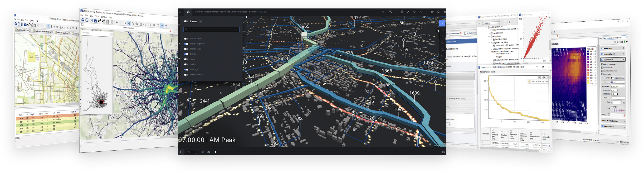Screen dimensions: 644x173
Task: Enable the Links layer
Action: click(x=186, y=59)
